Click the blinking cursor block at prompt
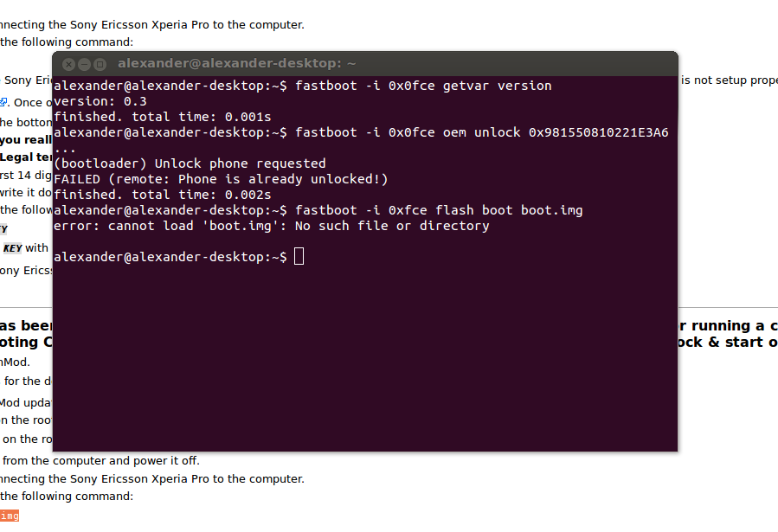The image size is (778, 532). tap(299, 256)
